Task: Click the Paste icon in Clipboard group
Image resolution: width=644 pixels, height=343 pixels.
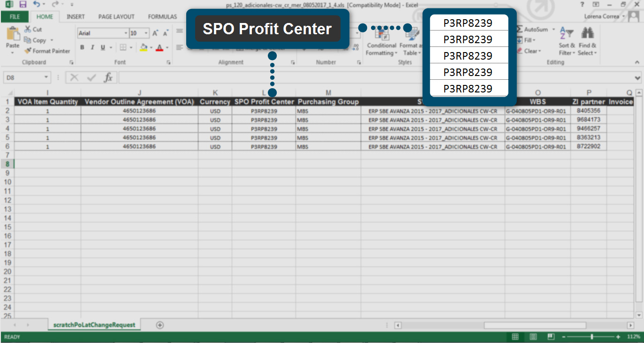Action: [13, 36]
